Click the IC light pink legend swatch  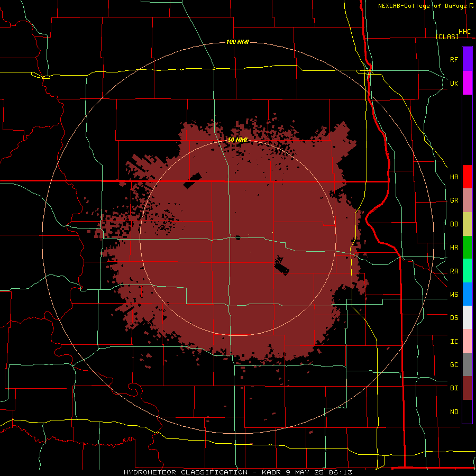(x=467, y=341)
